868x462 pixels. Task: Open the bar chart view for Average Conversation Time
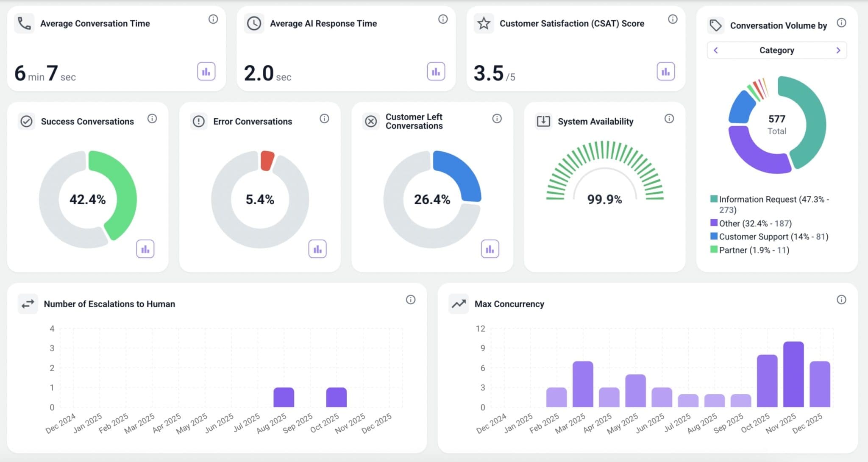click(206, 71)
